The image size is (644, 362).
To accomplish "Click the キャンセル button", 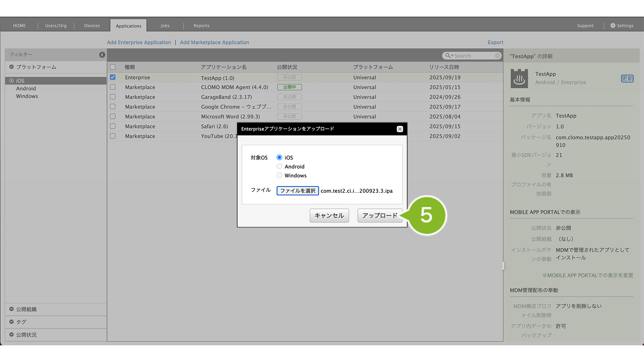I will 329,216.
